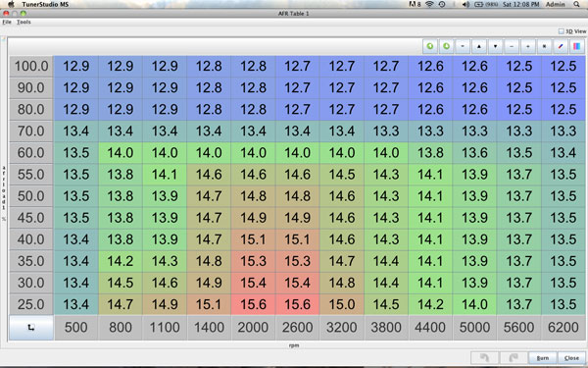Click the green up-arrow circle toolbar icon
This screenshot has width=588, height=368.
click(x=446, y=46)
